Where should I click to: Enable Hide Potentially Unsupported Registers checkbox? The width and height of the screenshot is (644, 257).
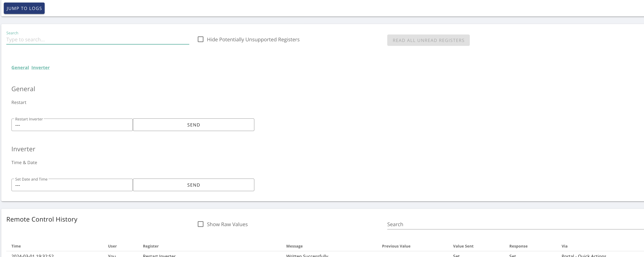[x=201, y=39]
